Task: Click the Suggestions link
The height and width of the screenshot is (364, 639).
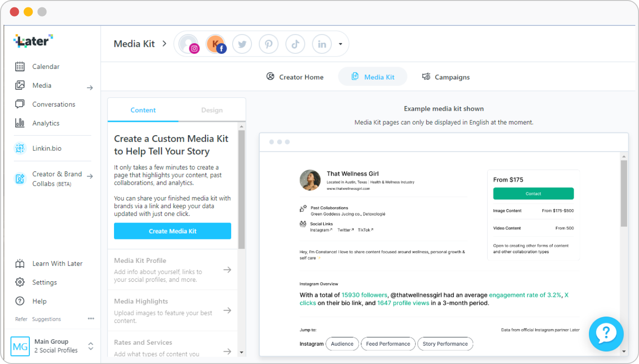Action: pyautogui.click(x=46, y=319)
